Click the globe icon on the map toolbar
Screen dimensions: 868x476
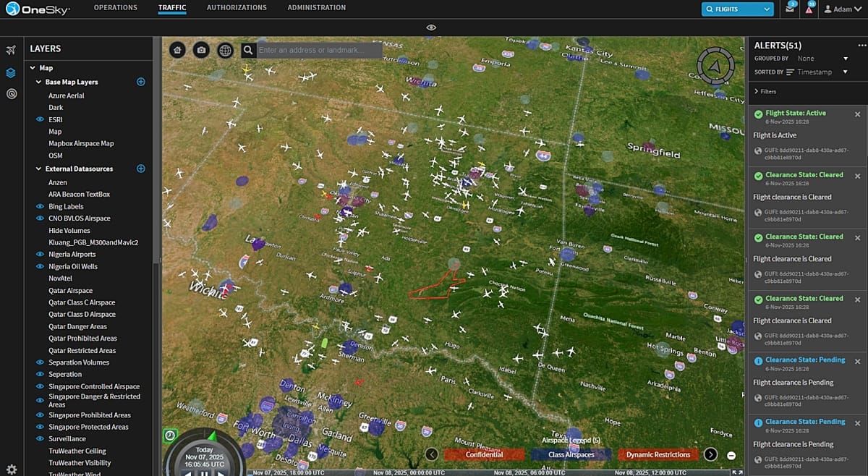[225, 50]
